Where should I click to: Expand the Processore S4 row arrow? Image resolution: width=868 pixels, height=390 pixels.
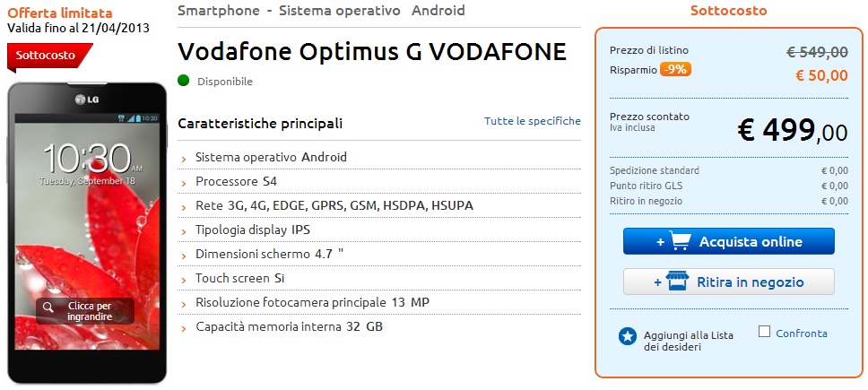184,182
